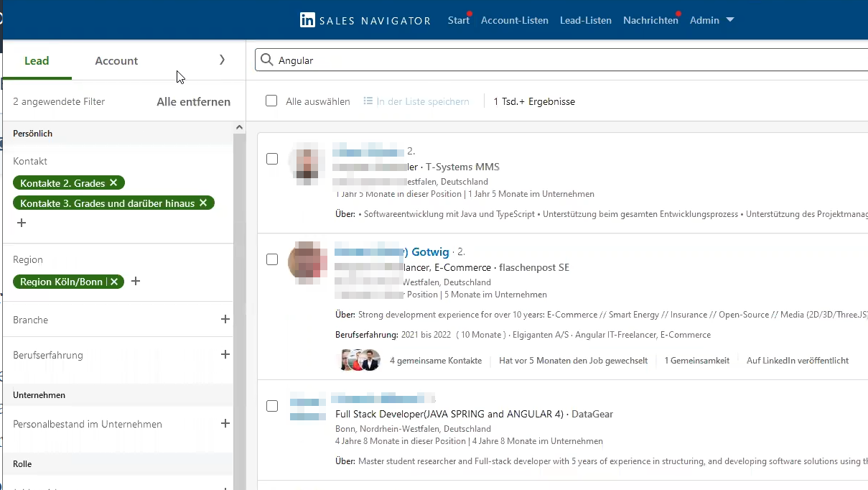Viewport: 868px width, 490px height.
Task: Remove the Kontakte 2. Grades filter
Action: tap(113, 183)
